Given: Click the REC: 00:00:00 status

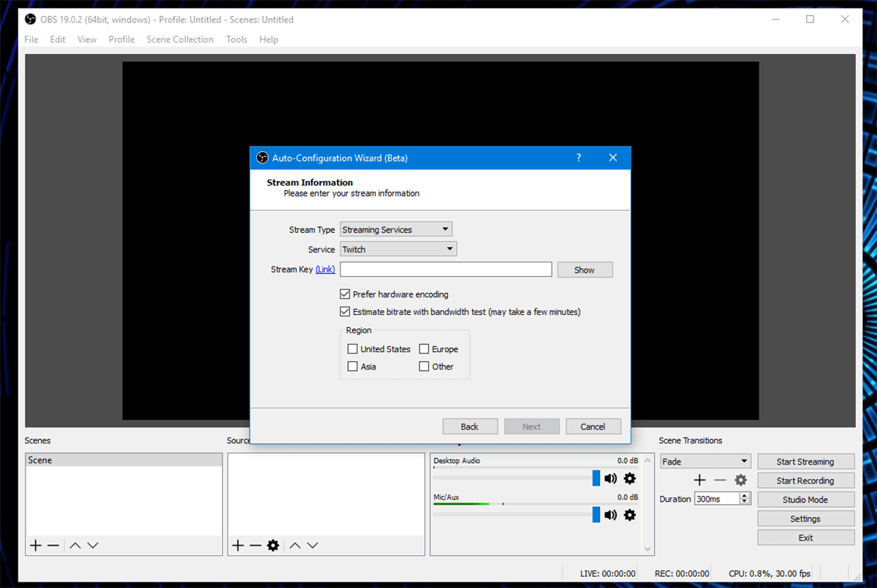Looking at the screenshot, I should (682, 573).
